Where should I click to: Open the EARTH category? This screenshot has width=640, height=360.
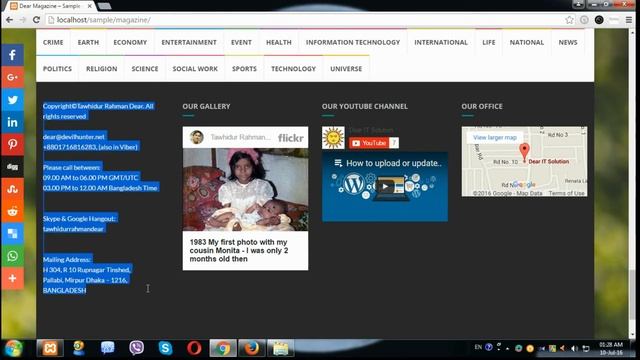click(88, 42)
